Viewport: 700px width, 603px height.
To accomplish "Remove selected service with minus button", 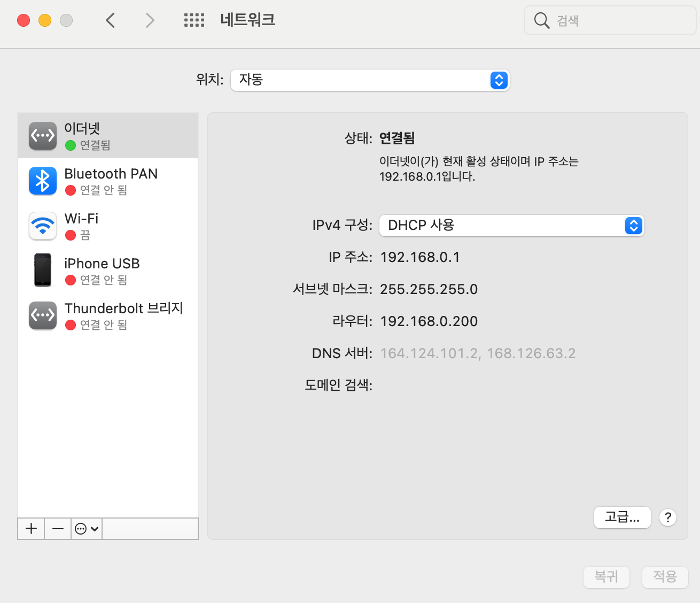I will 58,529.
